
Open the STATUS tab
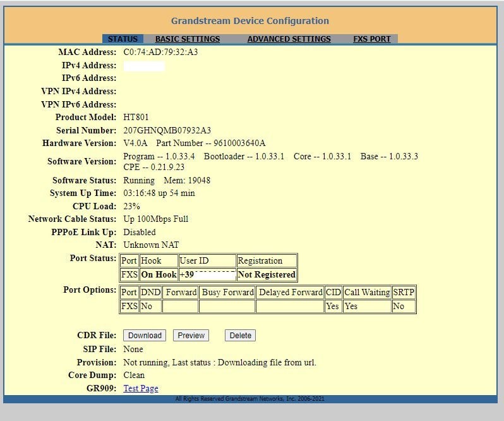(123, 39)
